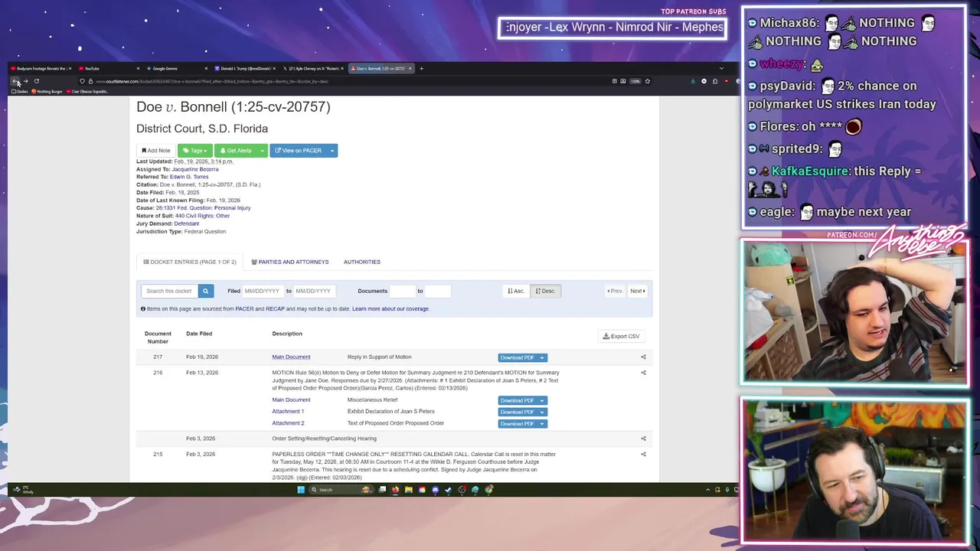Expand the View on PACER dropdown arrow

(332, 151)
